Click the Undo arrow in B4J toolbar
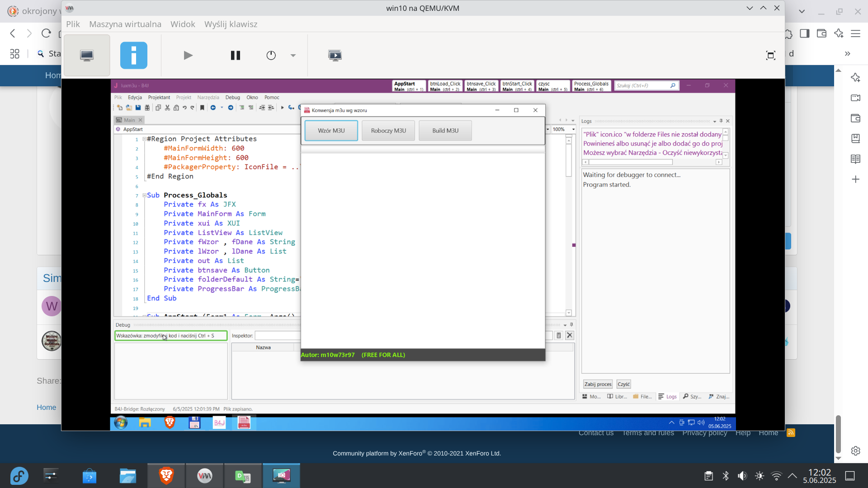 [x=184, y=108]
